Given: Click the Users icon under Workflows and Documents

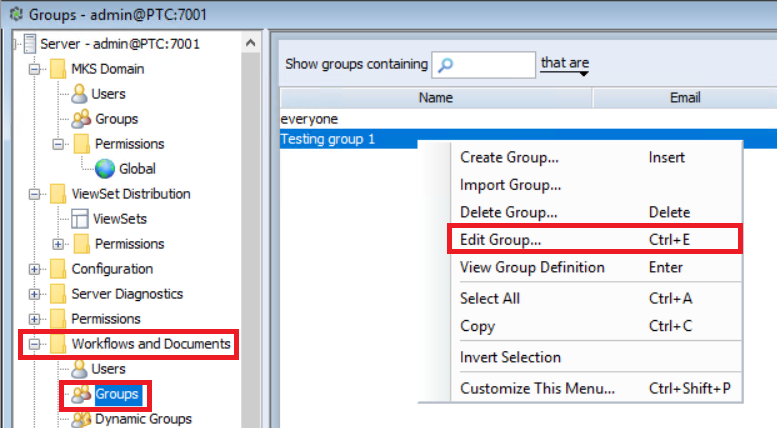Looking at the screenshot, I should pos(80,369).
